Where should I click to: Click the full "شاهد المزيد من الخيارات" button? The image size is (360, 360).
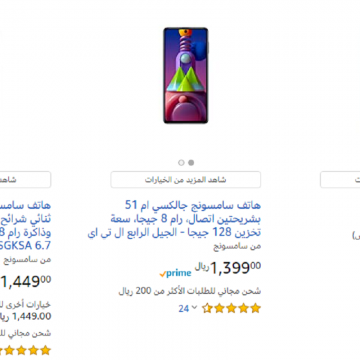[x=186, y=180]
